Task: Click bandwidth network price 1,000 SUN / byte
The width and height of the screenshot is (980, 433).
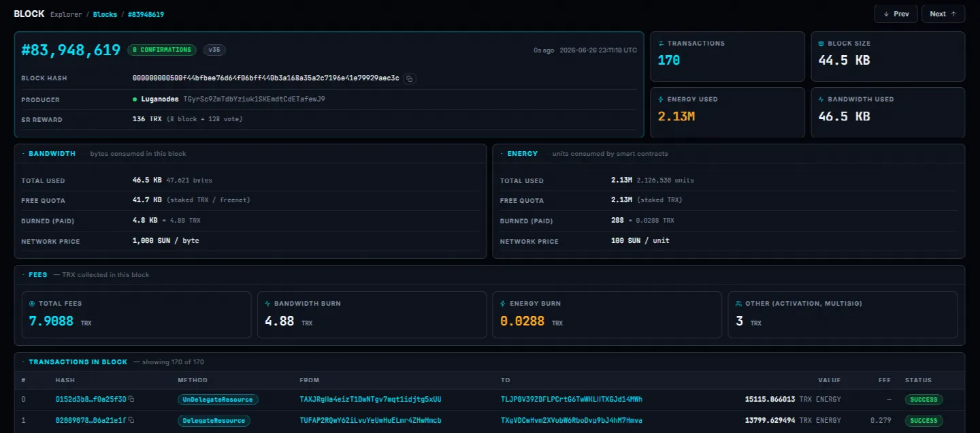Action: tap(166, 241)
